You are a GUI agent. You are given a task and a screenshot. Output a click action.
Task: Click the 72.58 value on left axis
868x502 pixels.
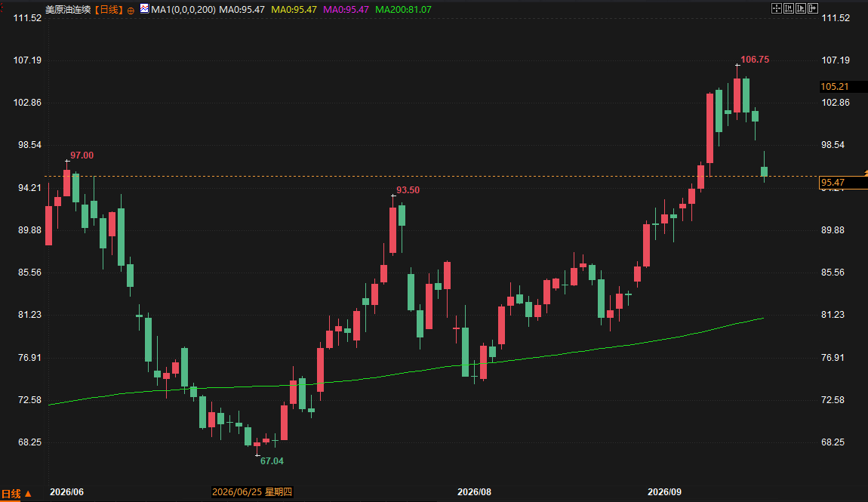tap(30, 399)
